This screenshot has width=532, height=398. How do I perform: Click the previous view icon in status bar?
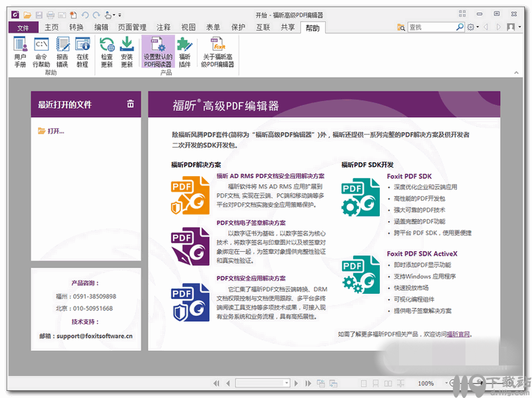coord(321,383)
